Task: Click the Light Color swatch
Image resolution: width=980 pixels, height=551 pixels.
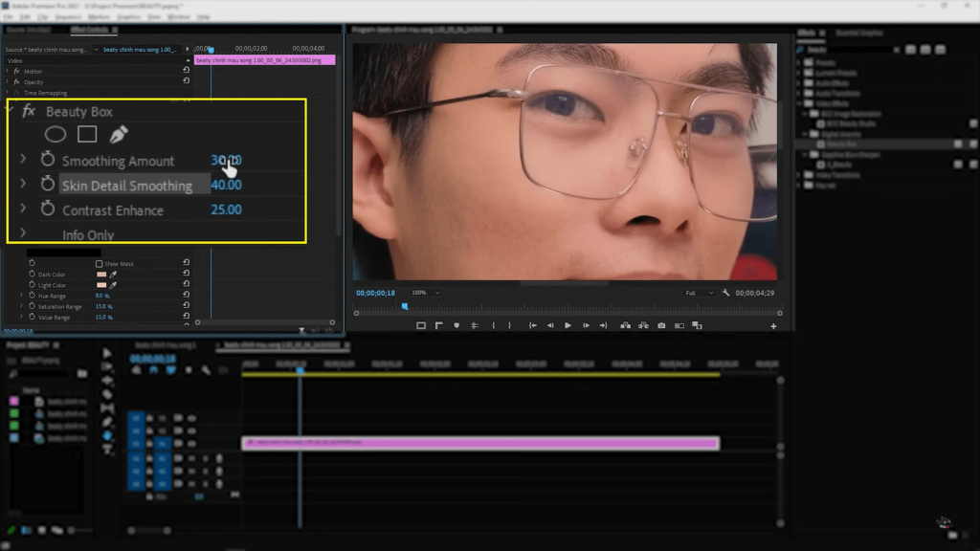Action: (100, 285)
